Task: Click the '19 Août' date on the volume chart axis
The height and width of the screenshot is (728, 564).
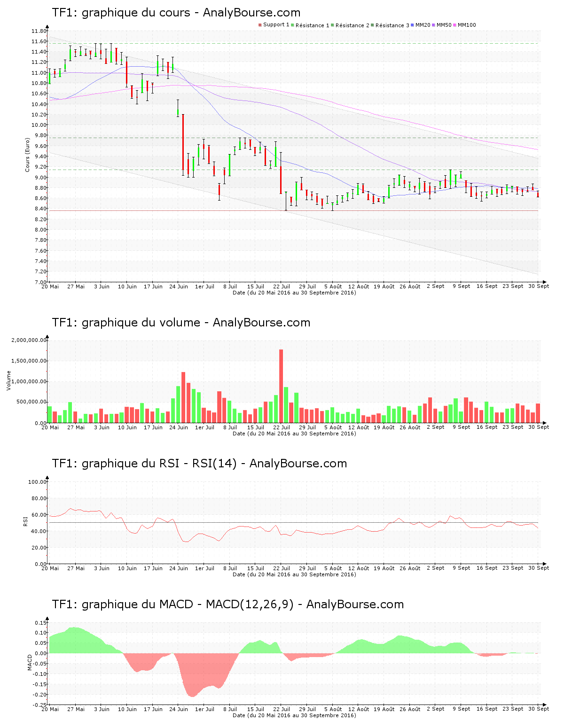Action: pos(384,427)
